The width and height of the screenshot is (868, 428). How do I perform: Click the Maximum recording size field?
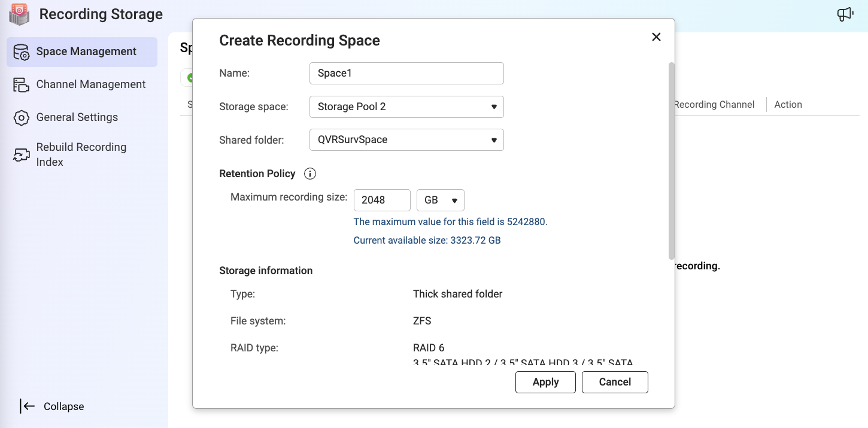381,200
